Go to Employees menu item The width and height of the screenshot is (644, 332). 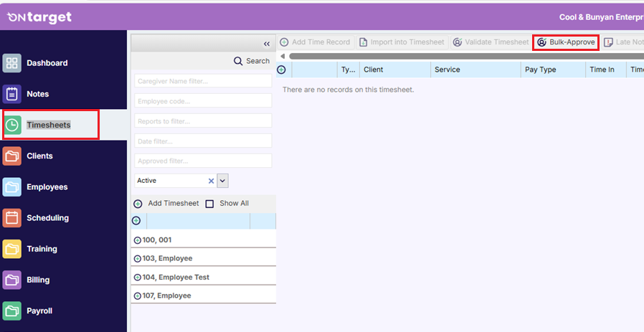click(47, 187)
